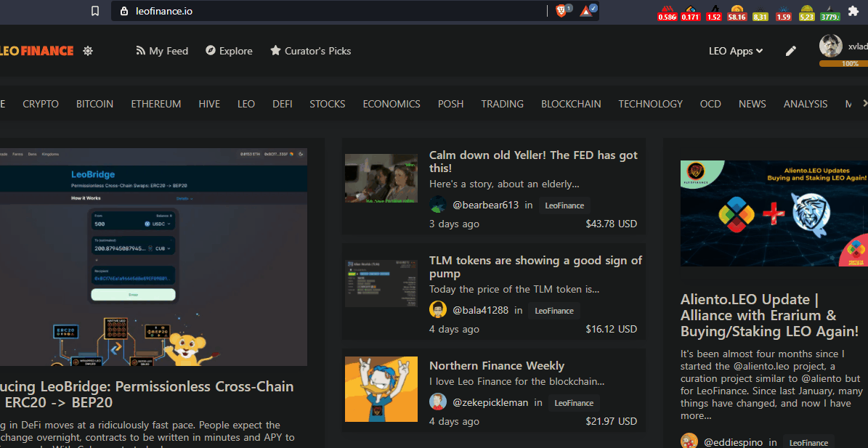Screen dimensions: 868x448
Task: Click extension badge showing 0.171
Action: 690,13
